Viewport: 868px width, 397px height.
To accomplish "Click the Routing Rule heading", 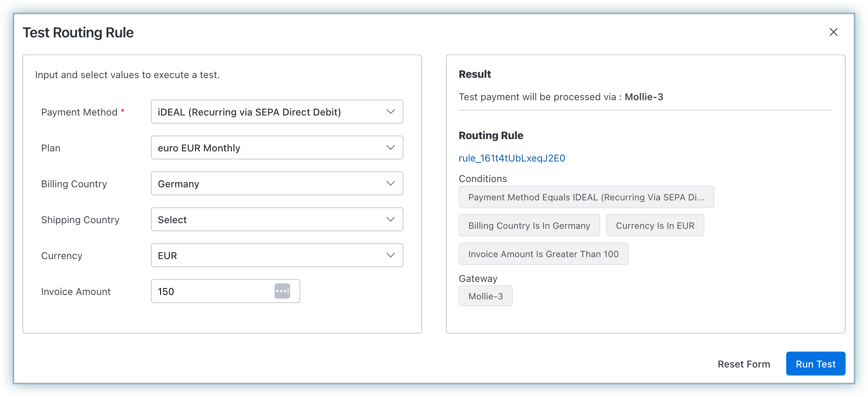I will 491,135.
